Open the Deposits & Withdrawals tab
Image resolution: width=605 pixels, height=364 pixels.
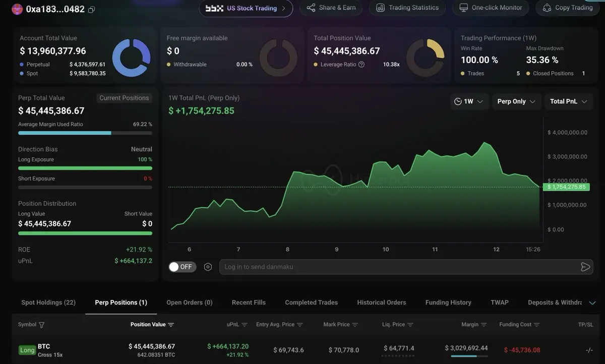(555, 302)
